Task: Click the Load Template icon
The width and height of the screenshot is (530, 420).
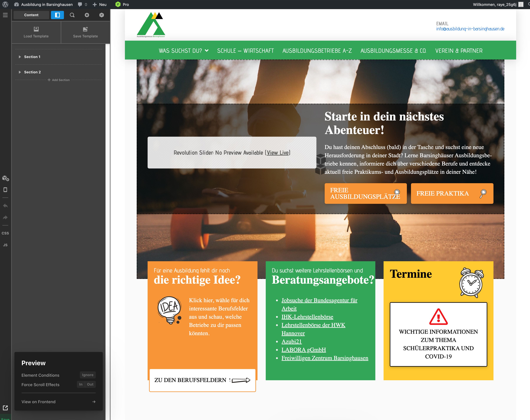Action: pyautogui.click(x=36, y=29)
